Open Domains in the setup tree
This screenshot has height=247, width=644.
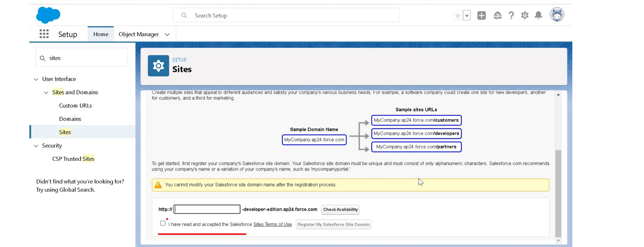click(70, 119)
